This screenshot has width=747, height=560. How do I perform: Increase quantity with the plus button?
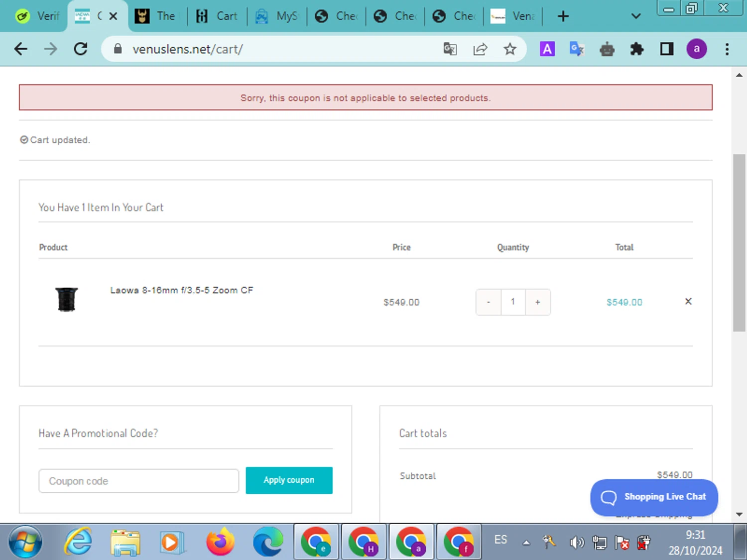pyautogui.click(x=538, y=302)
